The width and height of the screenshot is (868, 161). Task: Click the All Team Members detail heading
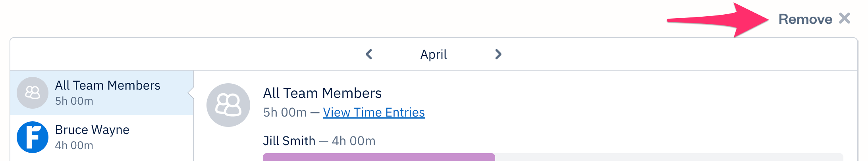click(322, 93)
